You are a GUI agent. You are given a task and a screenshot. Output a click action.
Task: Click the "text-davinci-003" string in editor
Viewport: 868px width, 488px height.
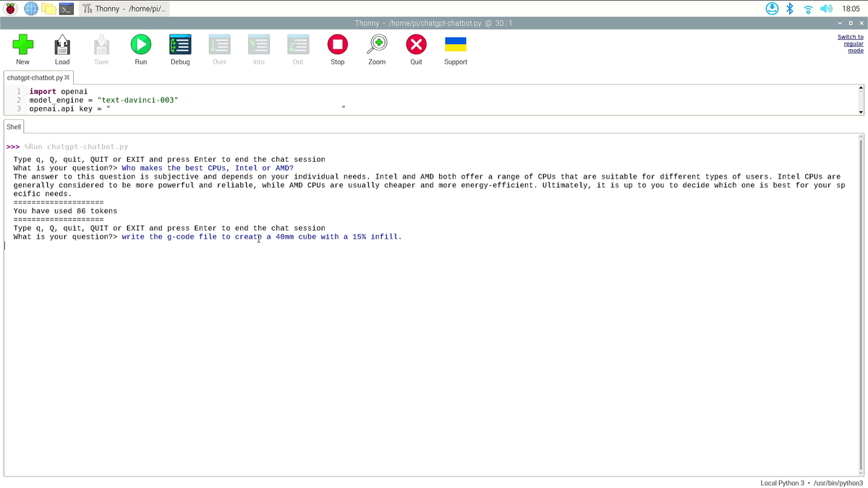click(x=137, y=100)
